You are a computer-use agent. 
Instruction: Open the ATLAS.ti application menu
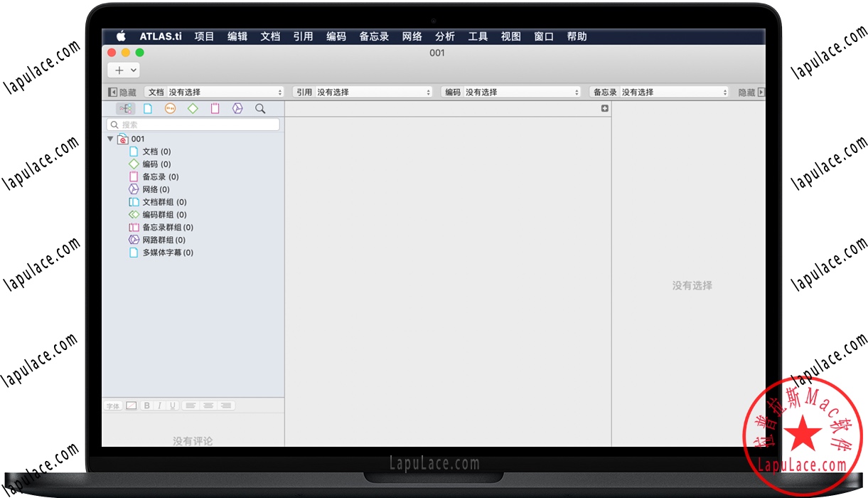pyautogui.click(x=160, y=36)
